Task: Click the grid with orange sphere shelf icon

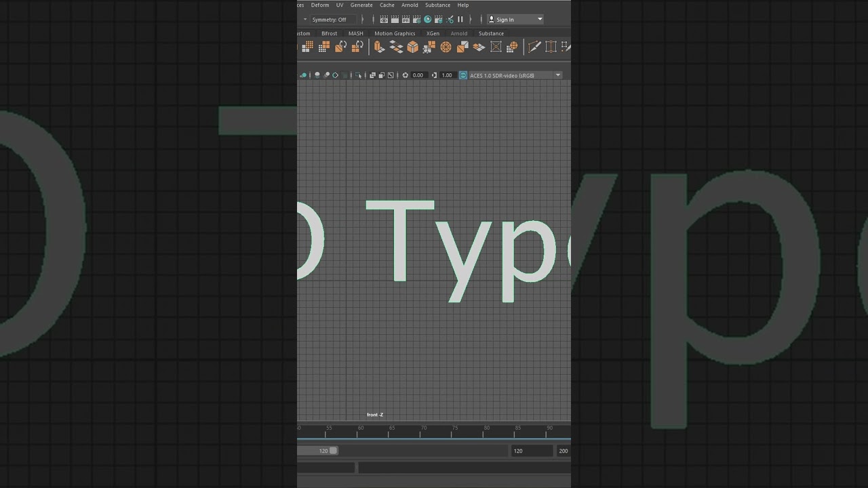Action: pos(512,47)
